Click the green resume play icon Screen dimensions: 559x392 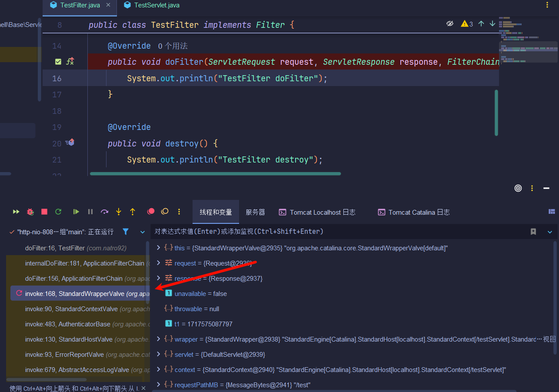pyautogui.click(x=76, y=212)
